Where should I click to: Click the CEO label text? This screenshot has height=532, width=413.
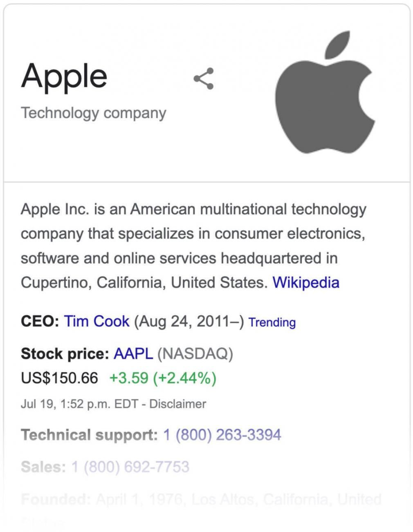(x=39, y=321)
